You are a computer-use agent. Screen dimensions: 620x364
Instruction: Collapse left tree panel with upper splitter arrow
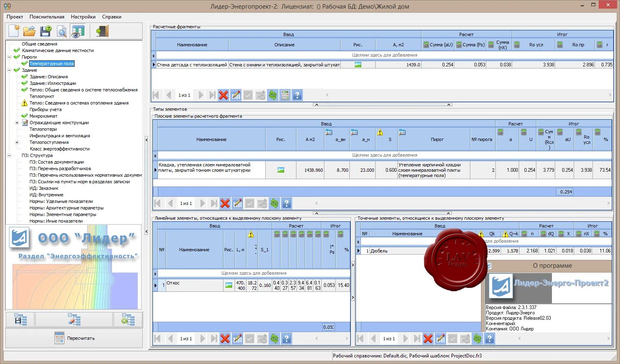pyautogui.click(x=146, y=140)
